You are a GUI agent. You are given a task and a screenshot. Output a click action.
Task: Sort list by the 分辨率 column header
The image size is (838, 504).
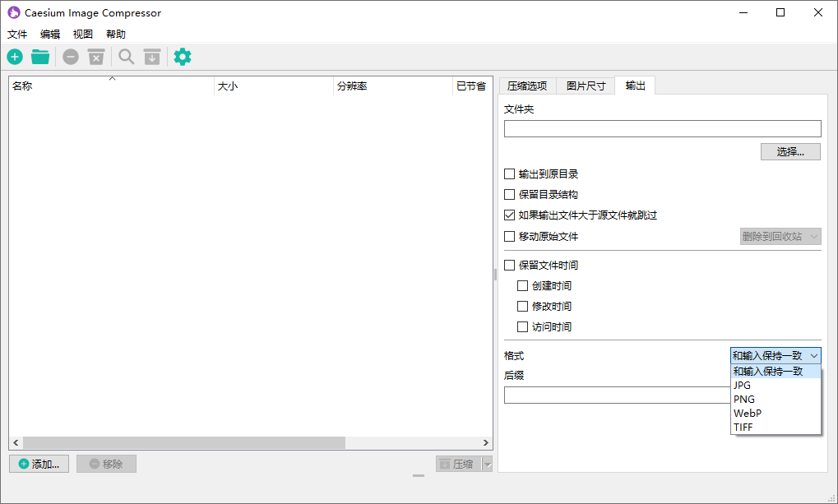pos(393,86)
